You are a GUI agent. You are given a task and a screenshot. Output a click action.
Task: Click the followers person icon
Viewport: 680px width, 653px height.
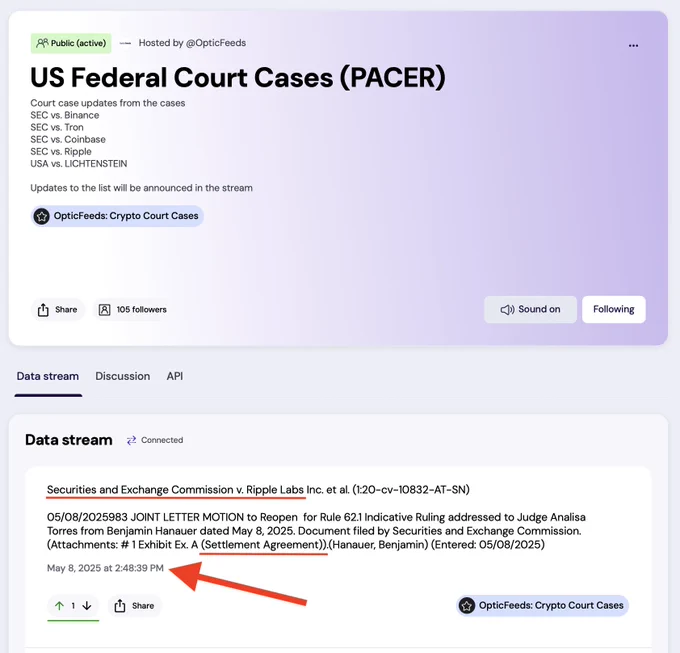(x=105, y=310)
